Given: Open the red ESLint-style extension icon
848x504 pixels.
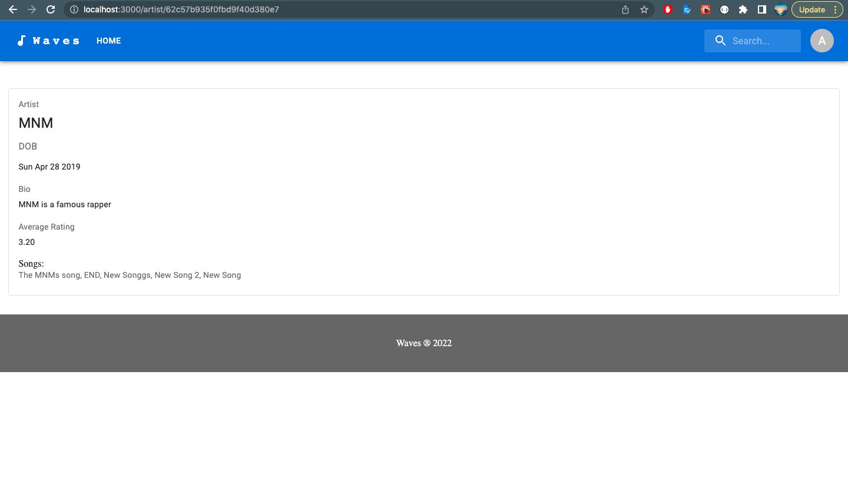Looking at the screenshot, I should (x=705, y=9).
